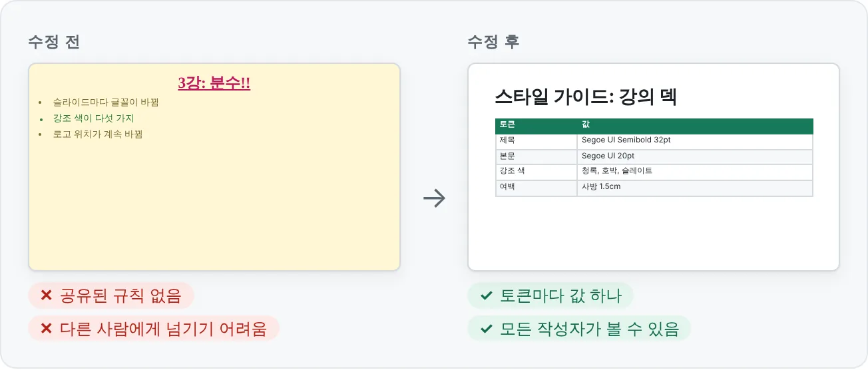
Task: Select the '본문' table cell
Action: tap(536, 156)
